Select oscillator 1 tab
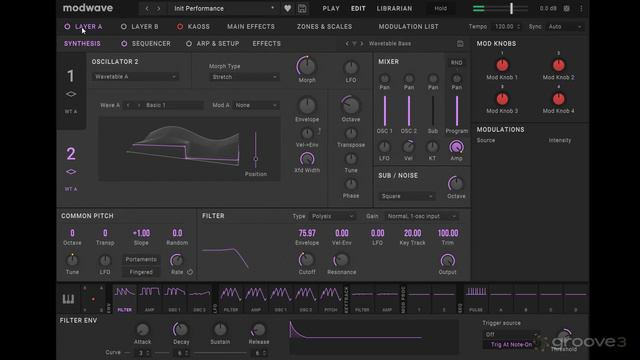 (71, 90)
